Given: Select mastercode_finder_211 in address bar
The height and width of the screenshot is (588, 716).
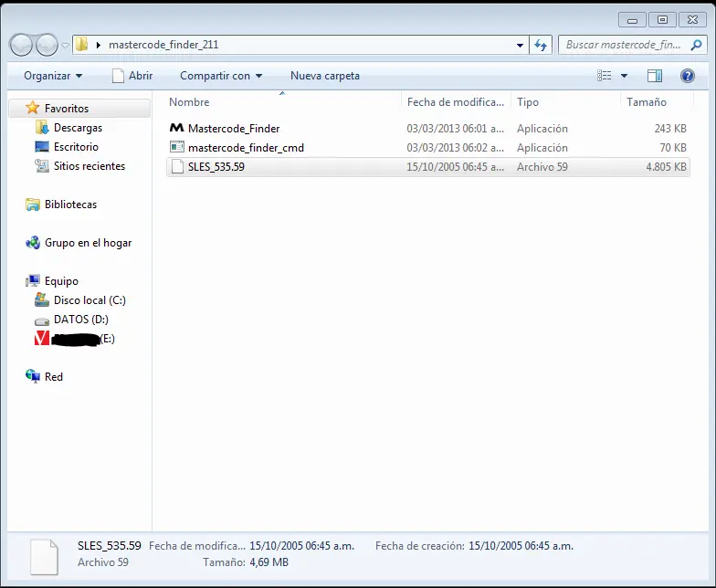Looking at the screenshot, I should pos(163,45).
